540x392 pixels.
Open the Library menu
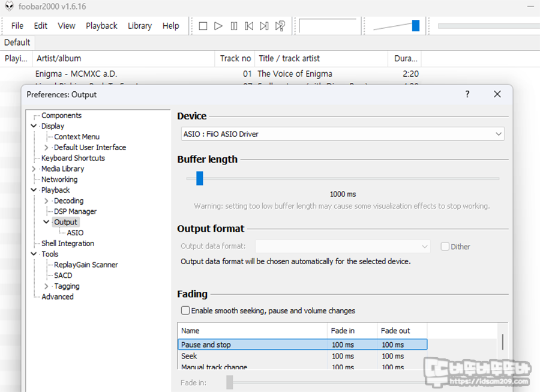pyautogui.click(x=140, y=26)
